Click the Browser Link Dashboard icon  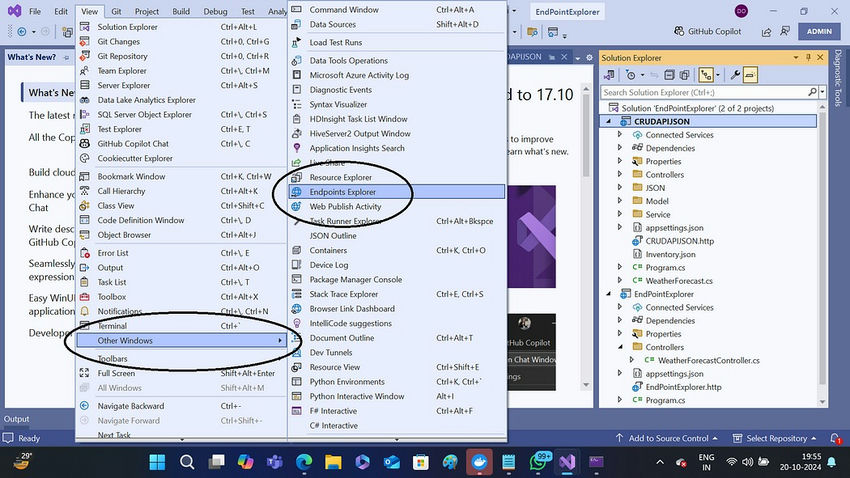tap(297, 308)
